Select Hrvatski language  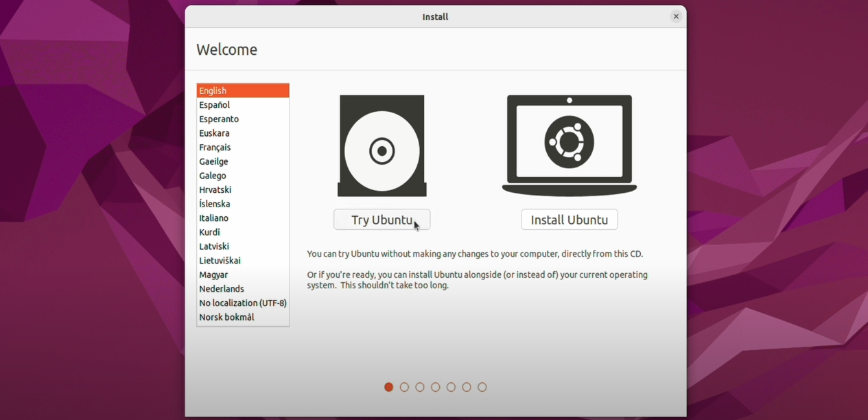click(243, 190)
